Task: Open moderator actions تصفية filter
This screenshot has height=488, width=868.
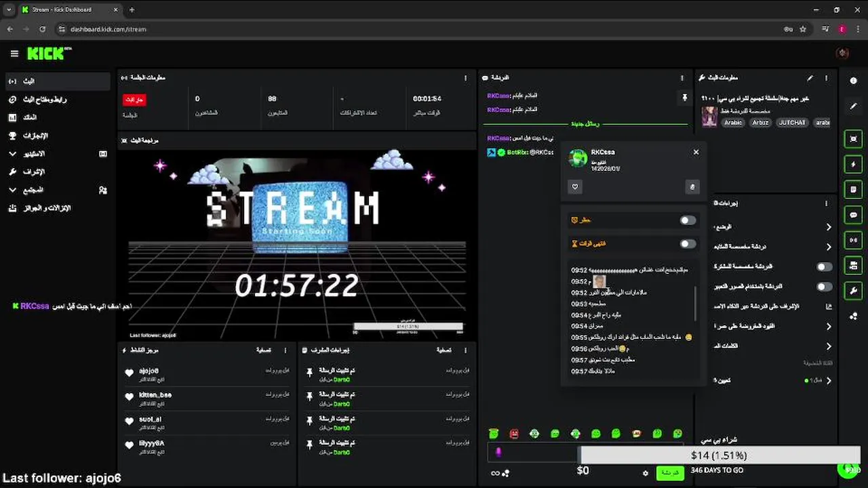Action: tap(444, 350)
